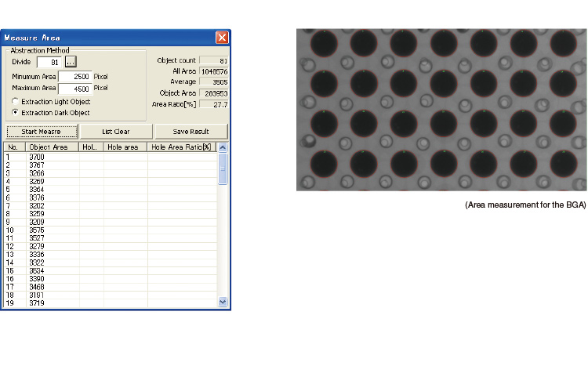Click Hole Area Ratio[%] column header
Image resolution: width=588 pixels, height=366 pixels.
click(x=181, y=147)
